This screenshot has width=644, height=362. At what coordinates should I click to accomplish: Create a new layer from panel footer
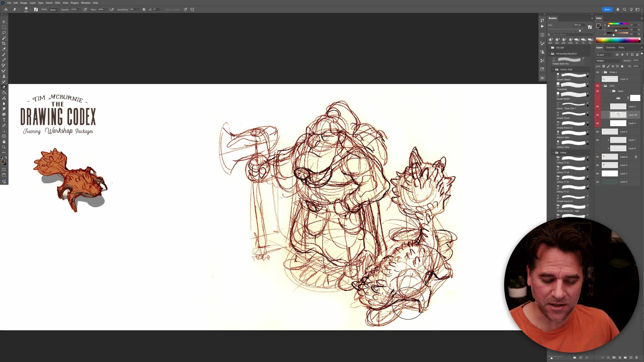(631, 358)
